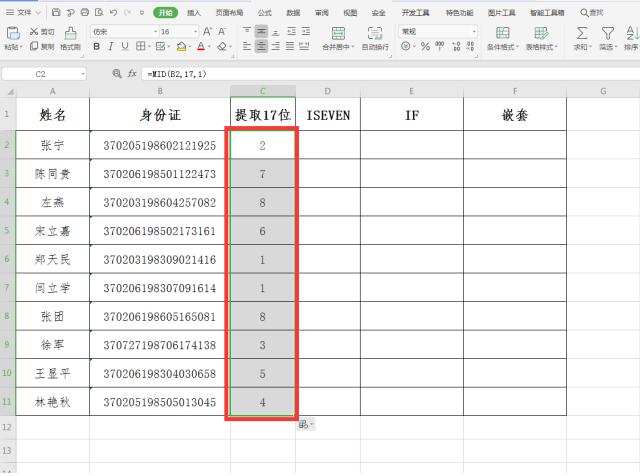This screenshot has width=640, height=476.
Task: Click the eraser clear-format icon
Action: 222,47
